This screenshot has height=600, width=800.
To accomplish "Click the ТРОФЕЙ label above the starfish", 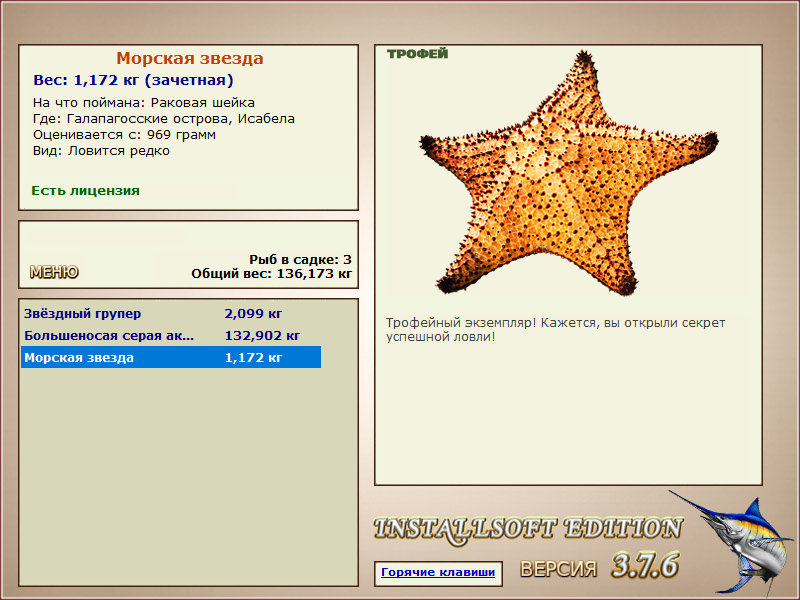I will click(x=417, y=54).
